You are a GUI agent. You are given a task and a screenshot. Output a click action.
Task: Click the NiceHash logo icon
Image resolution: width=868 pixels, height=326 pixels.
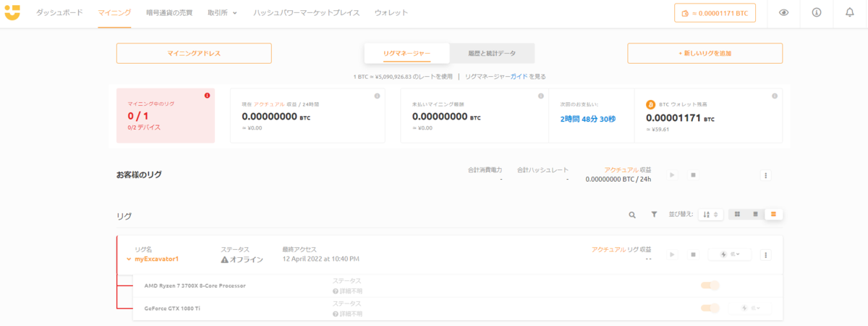click(x=12, y=12)
